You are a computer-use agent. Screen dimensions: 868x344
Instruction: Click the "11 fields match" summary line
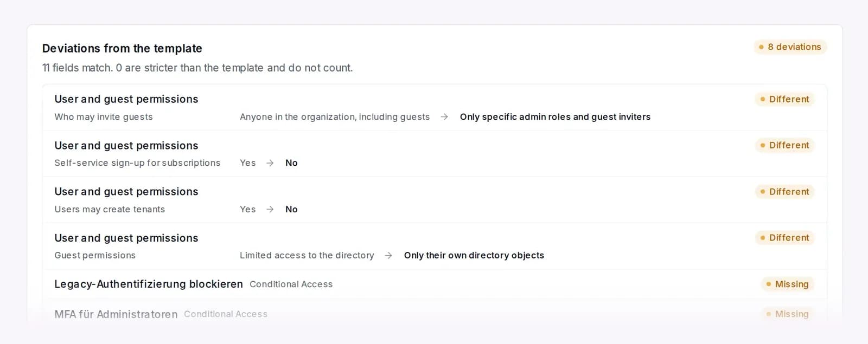pos(197,68)
